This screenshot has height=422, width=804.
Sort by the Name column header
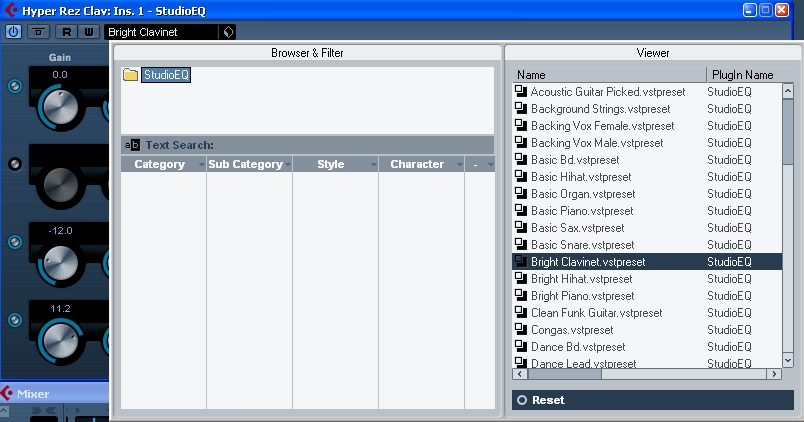coord(609,75)
